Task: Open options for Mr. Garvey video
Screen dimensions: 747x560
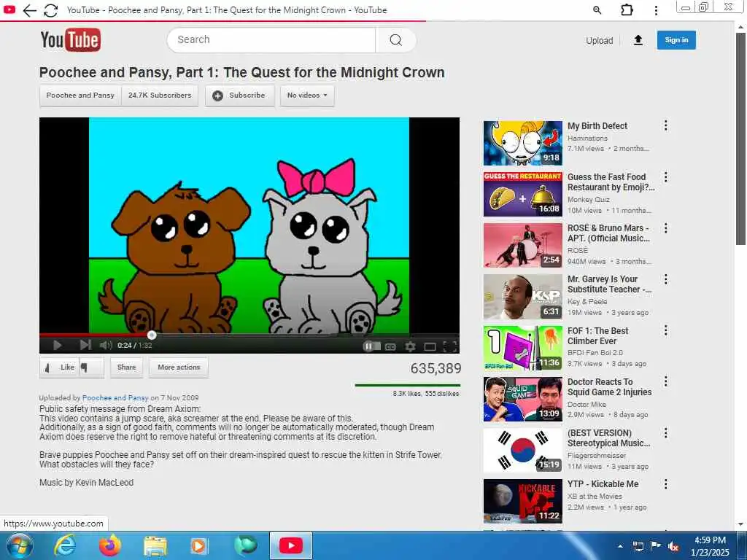Action: [x=665, y=279]
